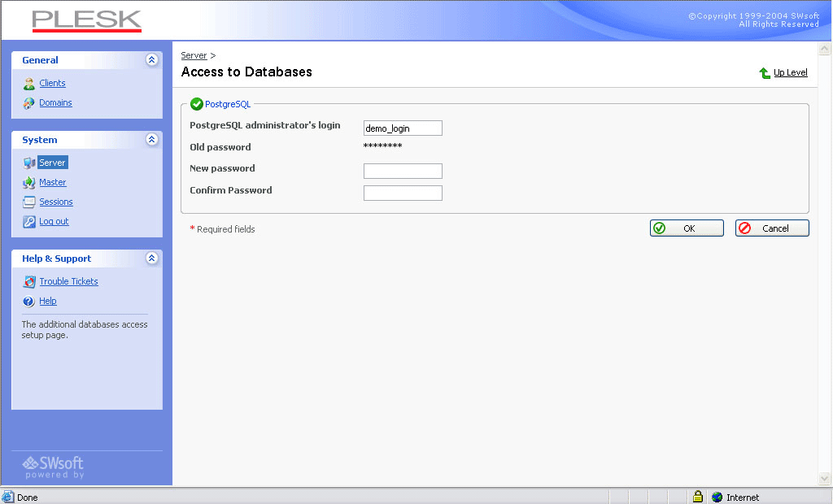Open the Trouble Tickets link
833x504 pixels.
[x=68, y=281]
